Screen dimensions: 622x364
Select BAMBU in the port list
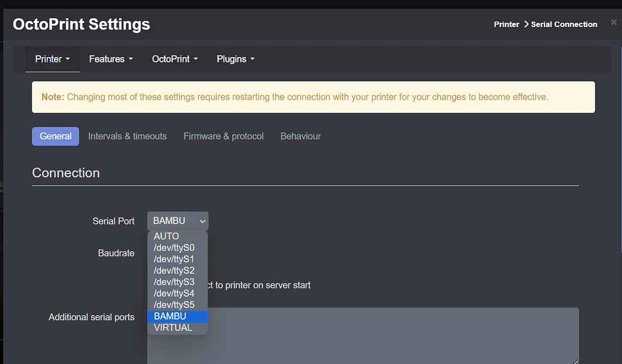177,317
